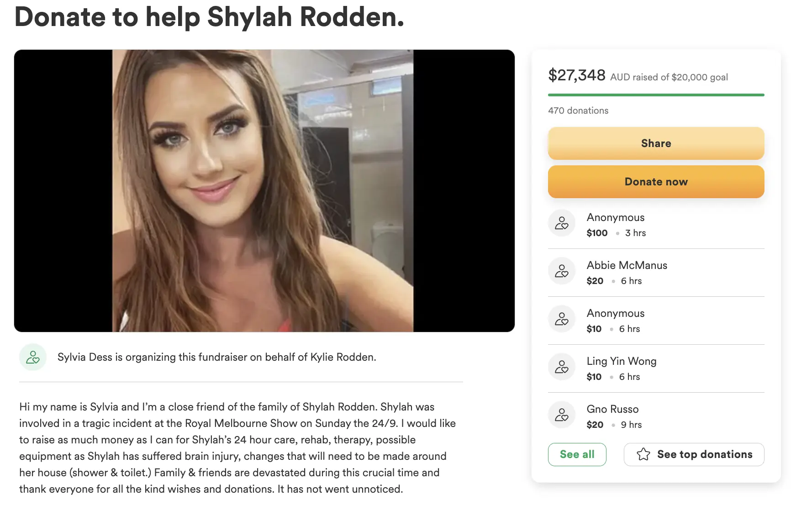Viewport: 812px width, 505px height.
Task: Click the donor icon beside Abbie McManus
Action: point(562,271)
